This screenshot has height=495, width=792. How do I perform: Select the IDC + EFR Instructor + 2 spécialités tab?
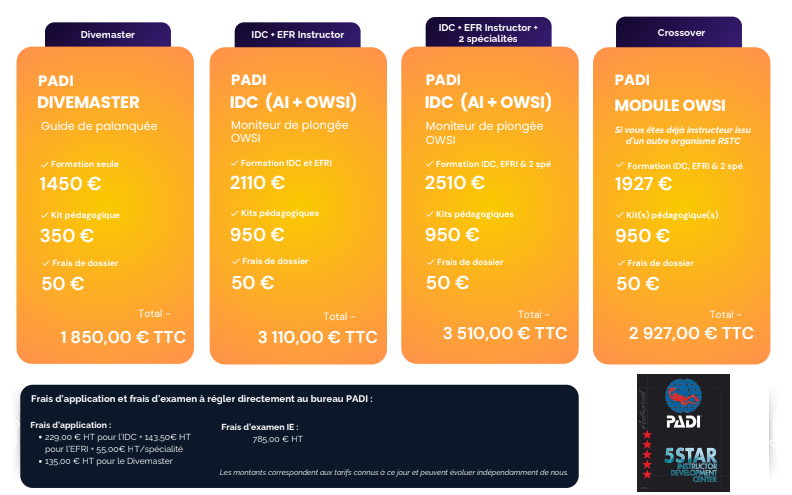(488, 33)
